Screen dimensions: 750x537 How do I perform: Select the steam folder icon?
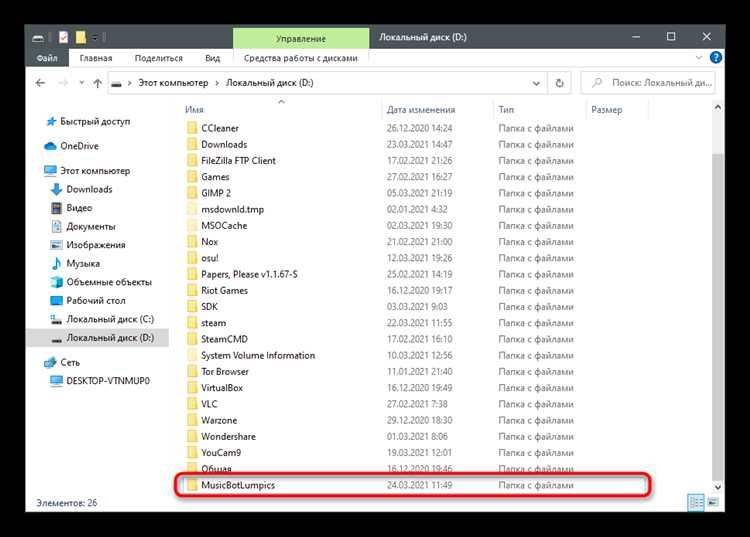(192, 323)
